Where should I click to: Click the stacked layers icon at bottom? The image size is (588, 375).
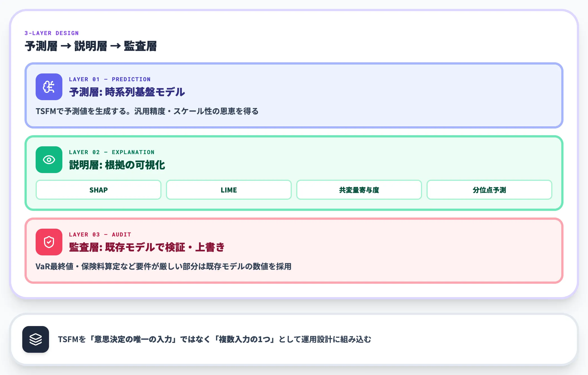click(x=36, y=339)
